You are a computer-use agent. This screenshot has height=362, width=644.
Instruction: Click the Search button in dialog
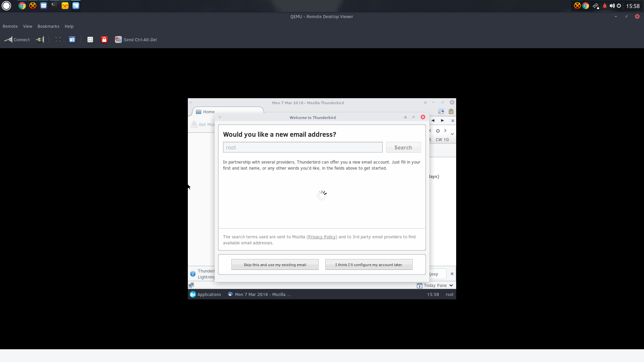[403, 147]
